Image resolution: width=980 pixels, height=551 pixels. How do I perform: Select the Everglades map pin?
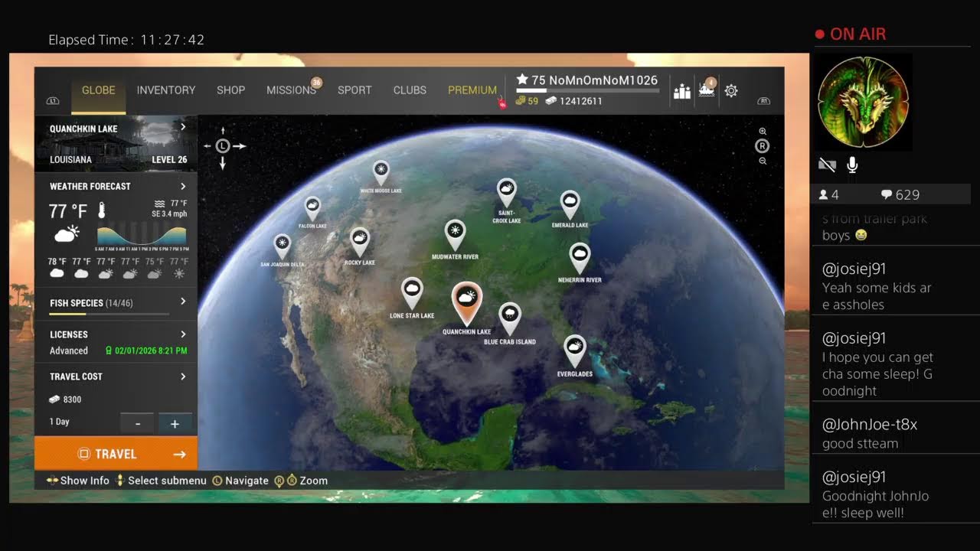pos(575,350)
